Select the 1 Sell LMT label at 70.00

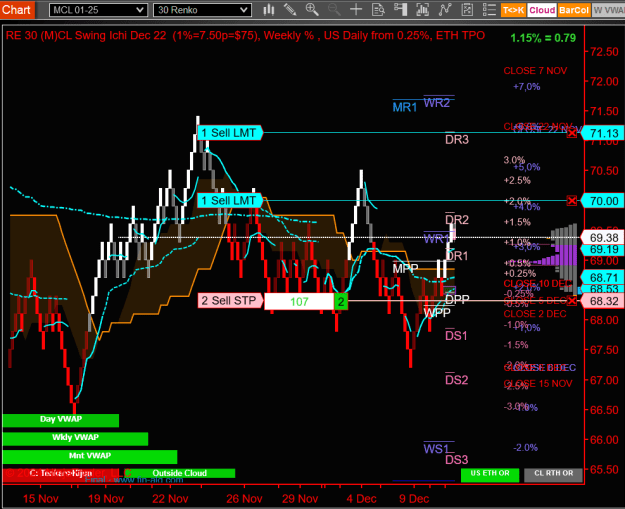point(230,200)
